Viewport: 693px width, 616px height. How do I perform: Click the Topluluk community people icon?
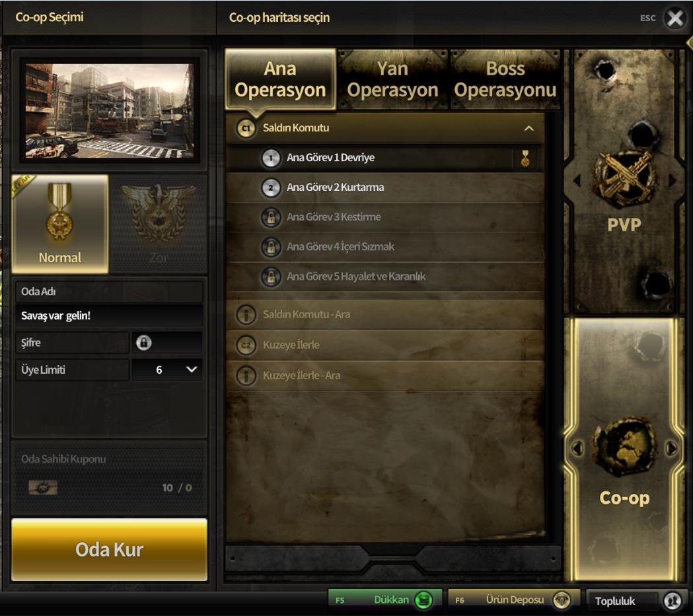(x=673, y=601)
